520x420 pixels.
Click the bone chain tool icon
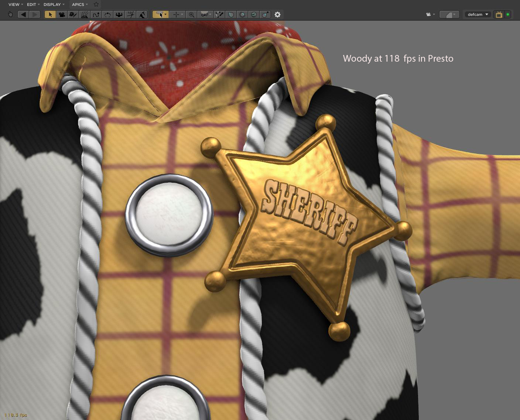point(219,14)
